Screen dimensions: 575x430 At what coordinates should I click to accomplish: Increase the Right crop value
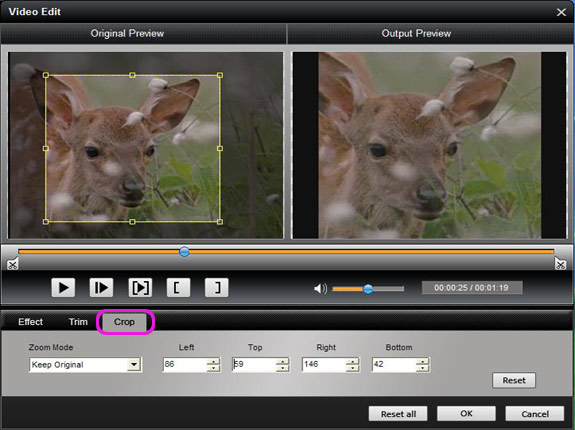tap(352, 361)
